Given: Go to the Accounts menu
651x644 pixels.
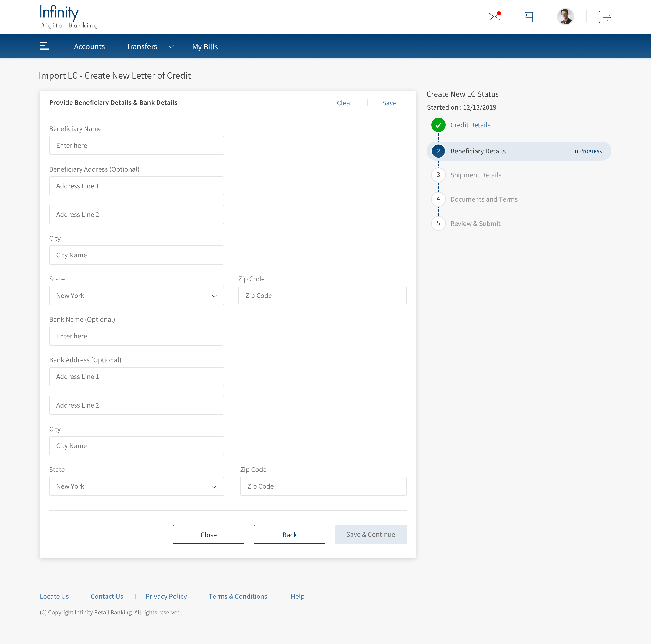Looking at the screenshot, I should [89, 46].
